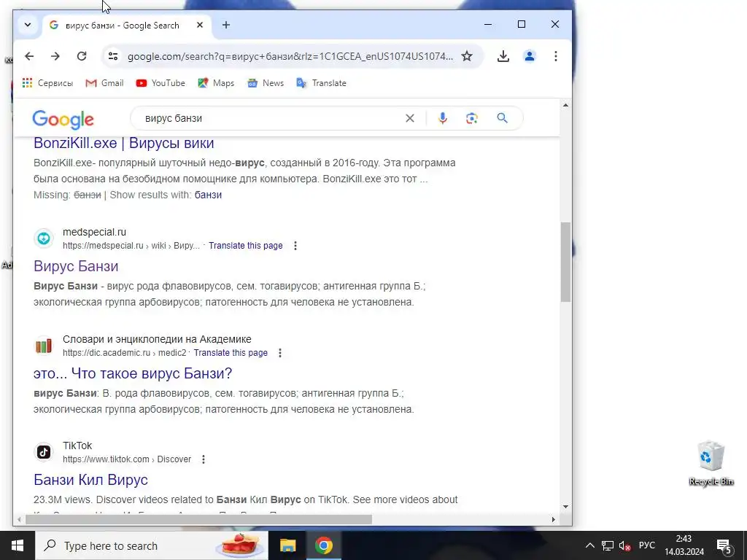This screenshot has height=560, width=747.
Task: Open the Maps bookmark
Action: coord(216,83)
